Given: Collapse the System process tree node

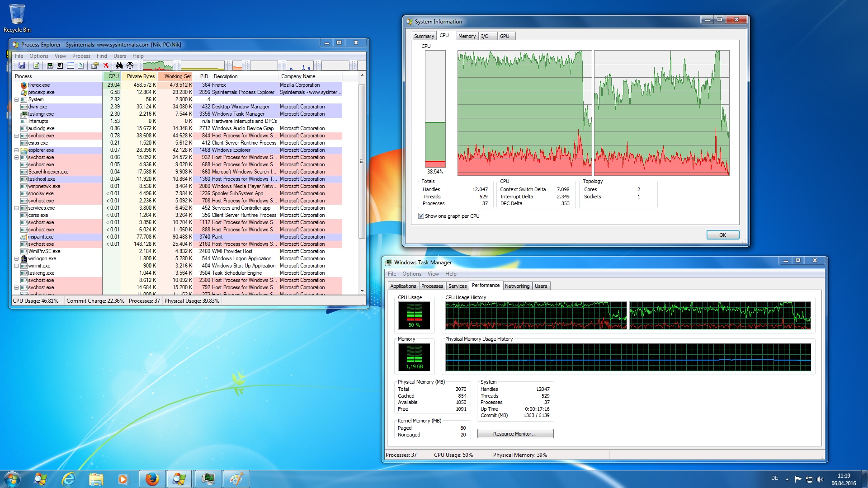Looking at the screenshot, I should tap(17, 99).
